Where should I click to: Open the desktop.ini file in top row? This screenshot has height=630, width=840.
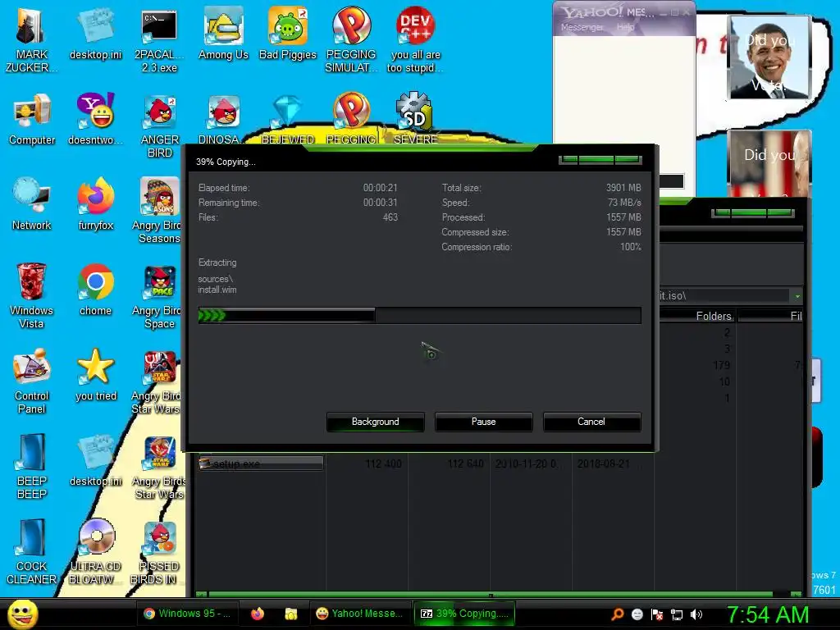point(95,34)
